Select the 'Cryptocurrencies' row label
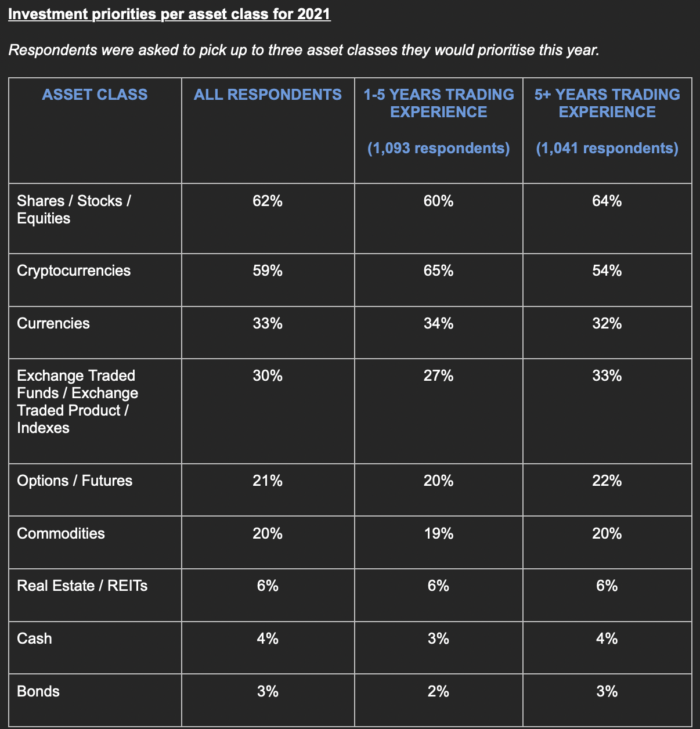Viewport: 700px width, 729px height. pos(74,270)
